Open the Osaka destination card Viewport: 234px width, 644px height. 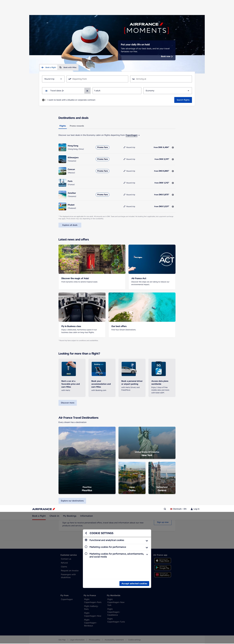point(132,478)
